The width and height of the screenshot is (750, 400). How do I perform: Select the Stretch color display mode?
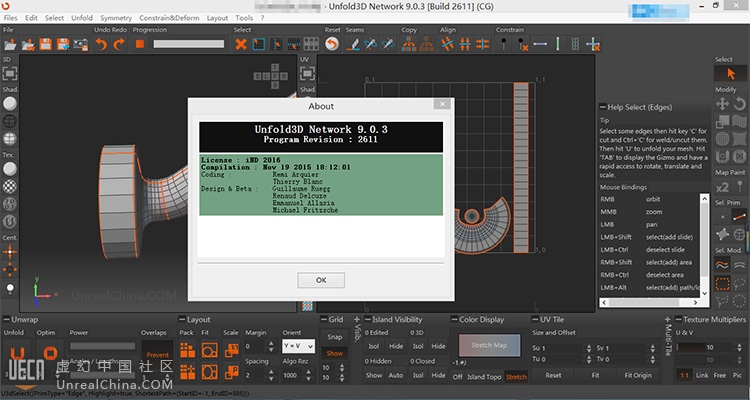click(x=516, y=377)
